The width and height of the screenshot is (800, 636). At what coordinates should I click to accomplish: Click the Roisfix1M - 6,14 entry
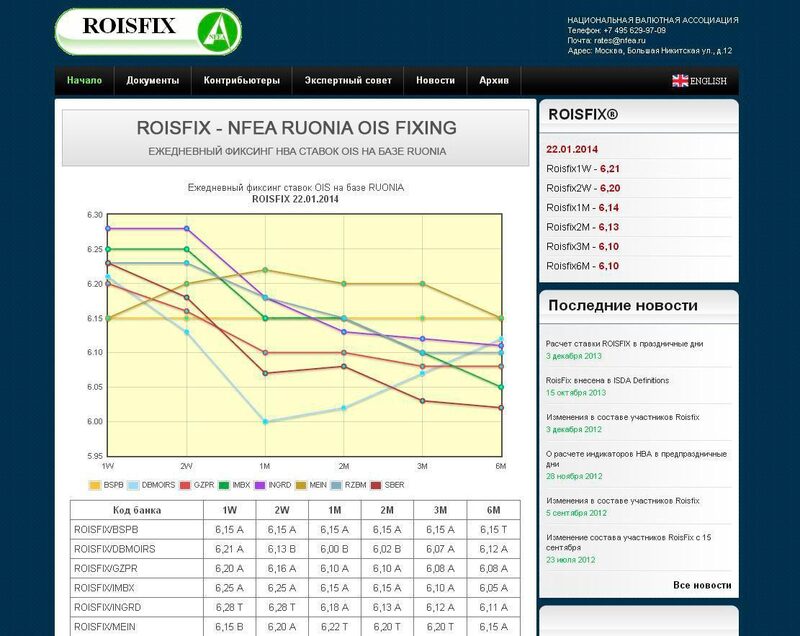pos(582,208)
